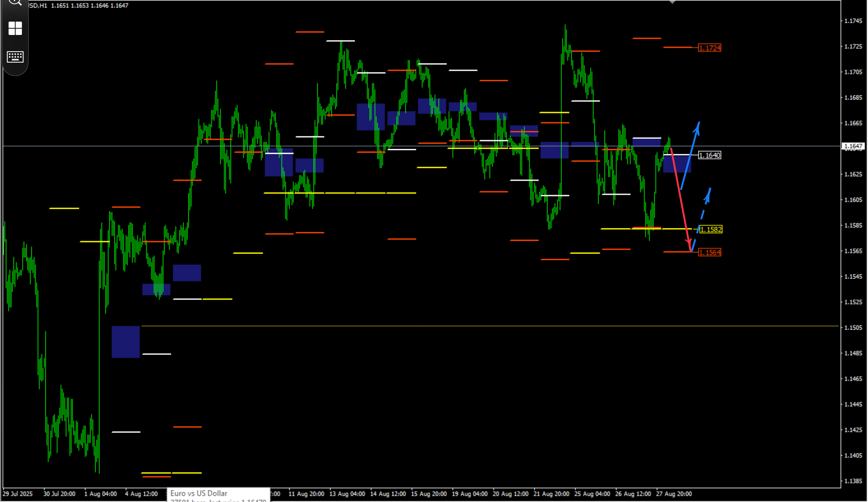Click the 1.1605 value on the price scale
Image resolution: width=868 pixels, height=502 pixels.
(x=853, y=200)
